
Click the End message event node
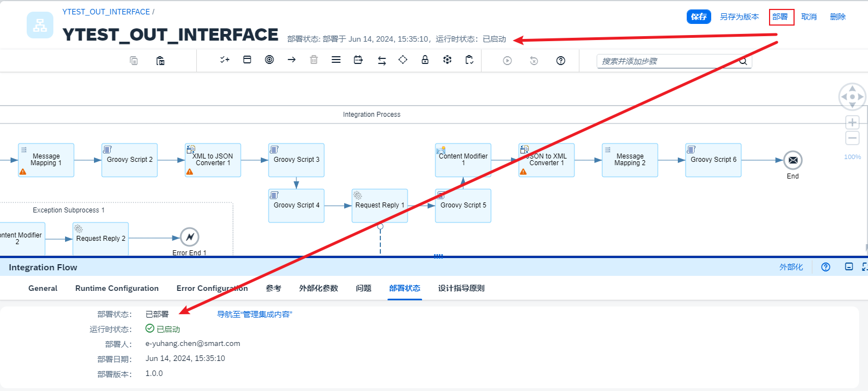(793, 160)
